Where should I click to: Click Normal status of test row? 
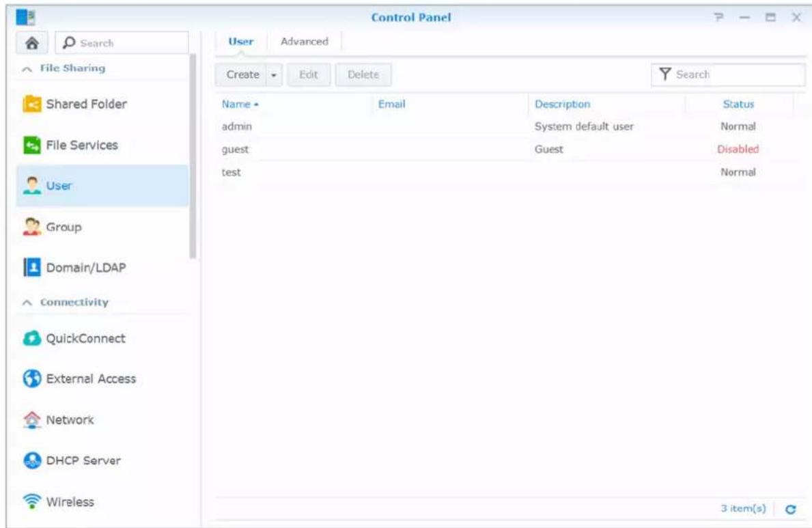coord(738,172)
